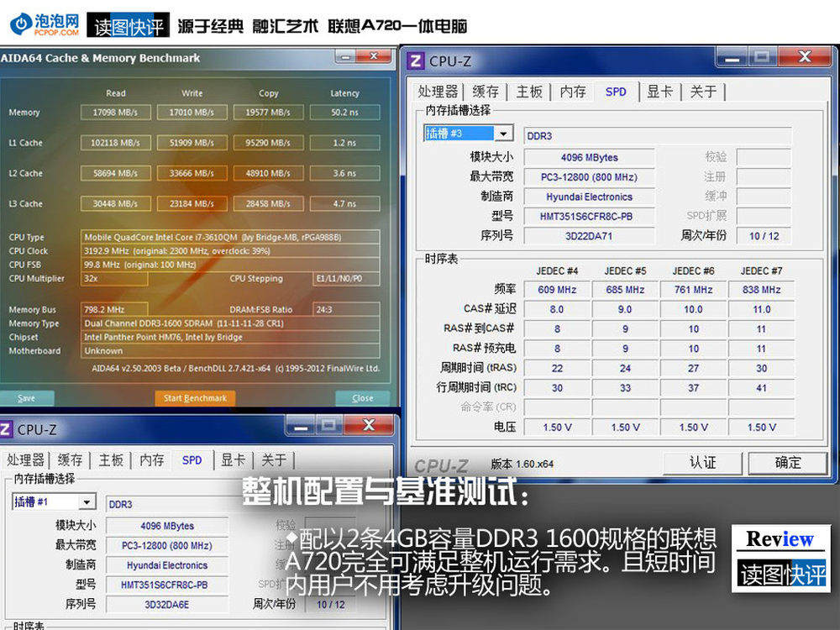
Task: Click the CPU Multiplier value 32x
Action: click(x=114, y=279)
